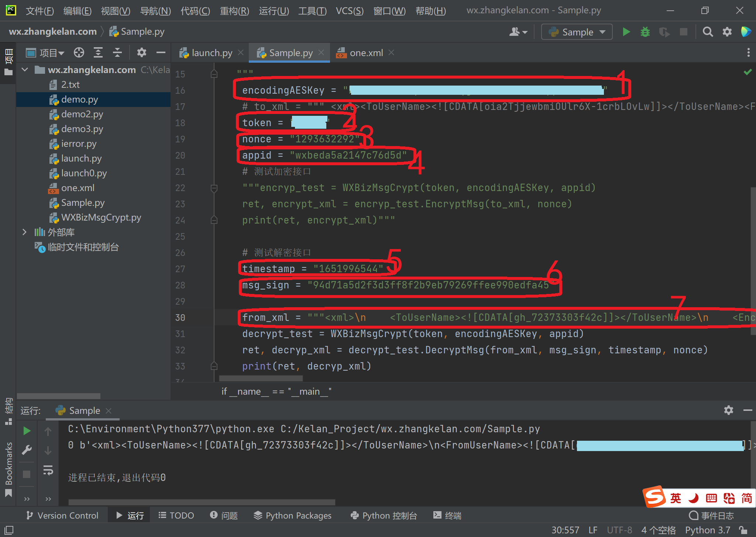
Task: Collapse all items in the project tree
Action: pos(117,53)
